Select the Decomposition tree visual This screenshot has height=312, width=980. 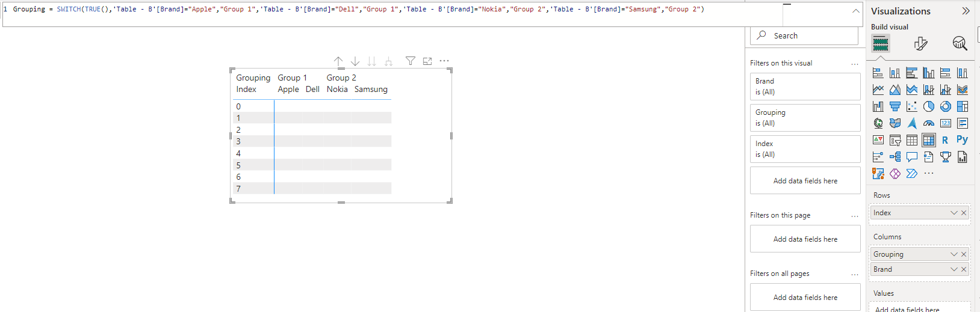click(895, 157)
